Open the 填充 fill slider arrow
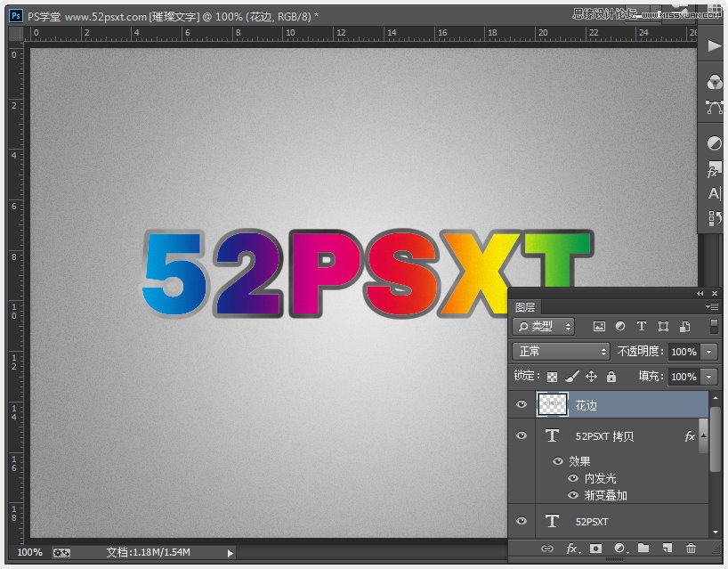 point(709,377)
